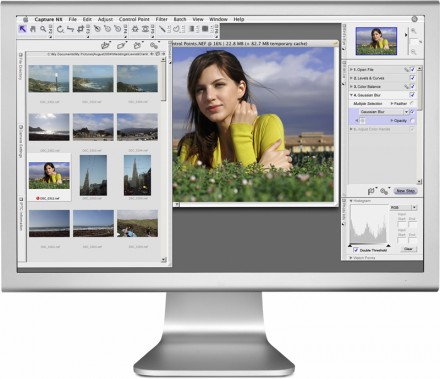The image size is (440, 379).
Task: Expand the Watch Points section
Action: (351, 258)
